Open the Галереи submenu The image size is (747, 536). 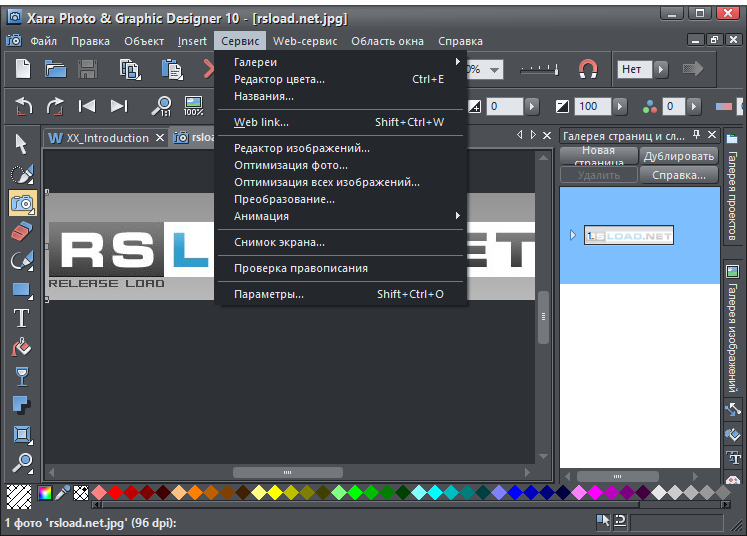click(x=340, y=62)
